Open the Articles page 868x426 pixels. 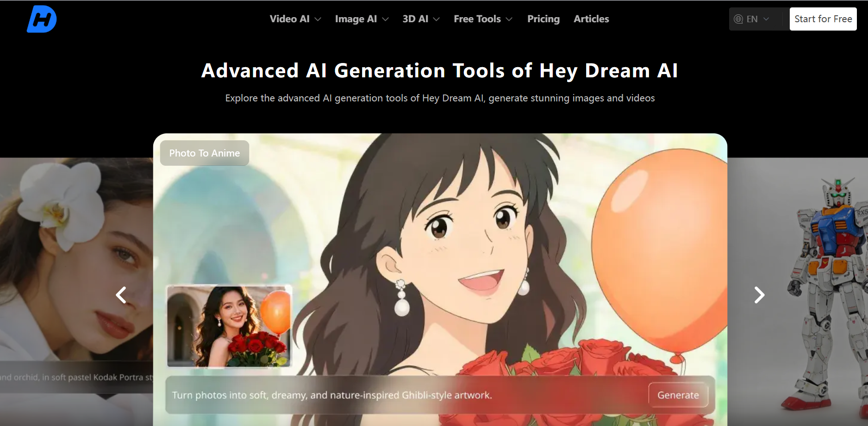click(591, 19)
